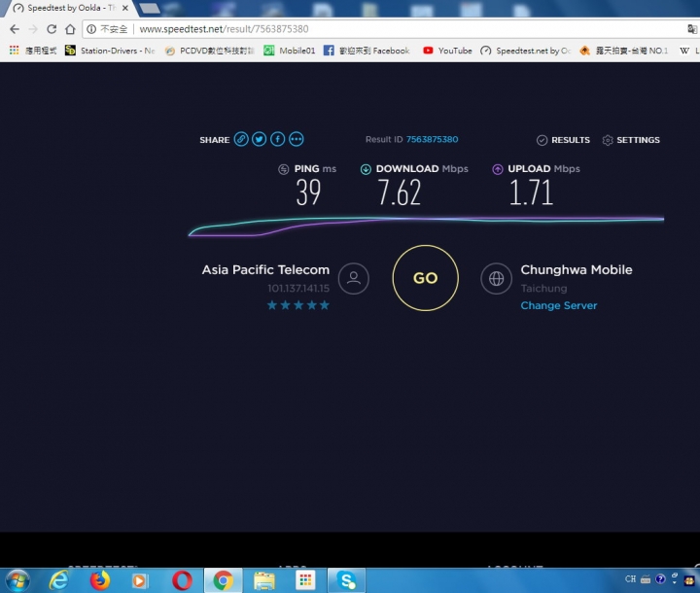Open the Station-Drivers bookmark
The image size is (700, 593).
[x=110, y=51]
